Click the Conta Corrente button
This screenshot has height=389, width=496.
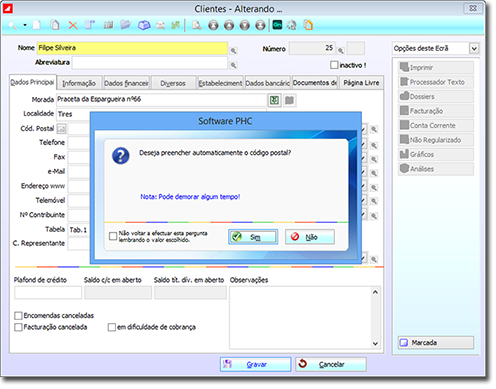point(436,125)
